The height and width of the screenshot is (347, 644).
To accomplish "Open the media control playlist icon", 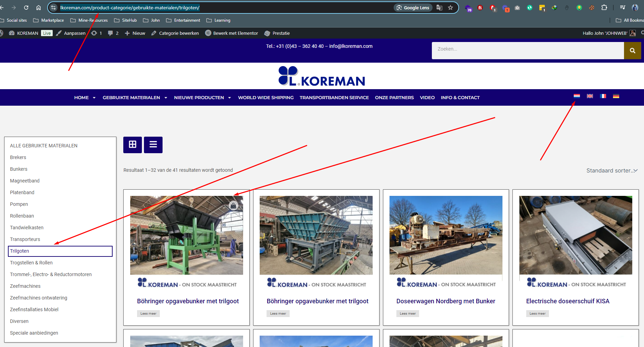I will click(x=623, y=8).
